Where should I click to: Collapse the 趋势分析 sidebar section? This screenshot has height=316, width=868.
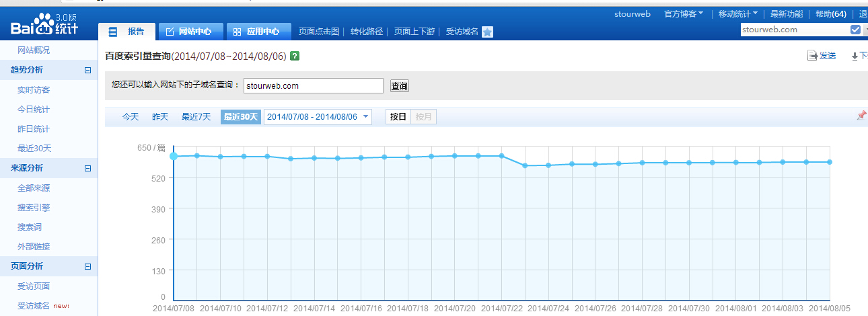(x=87, y=70)
